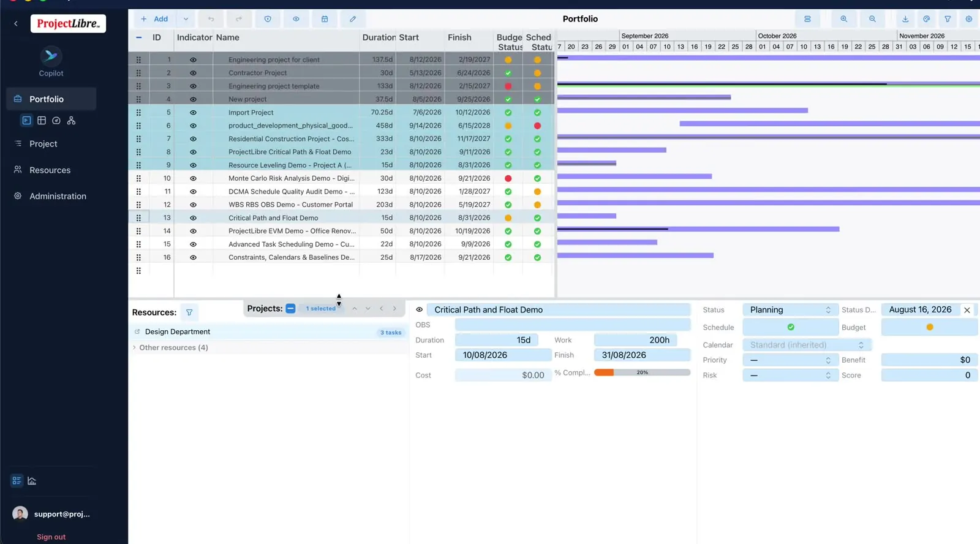This screenshot has height=544, width=980.
Task: Select the list view icon at sidebar bottom
Action: tap(17, 481)
